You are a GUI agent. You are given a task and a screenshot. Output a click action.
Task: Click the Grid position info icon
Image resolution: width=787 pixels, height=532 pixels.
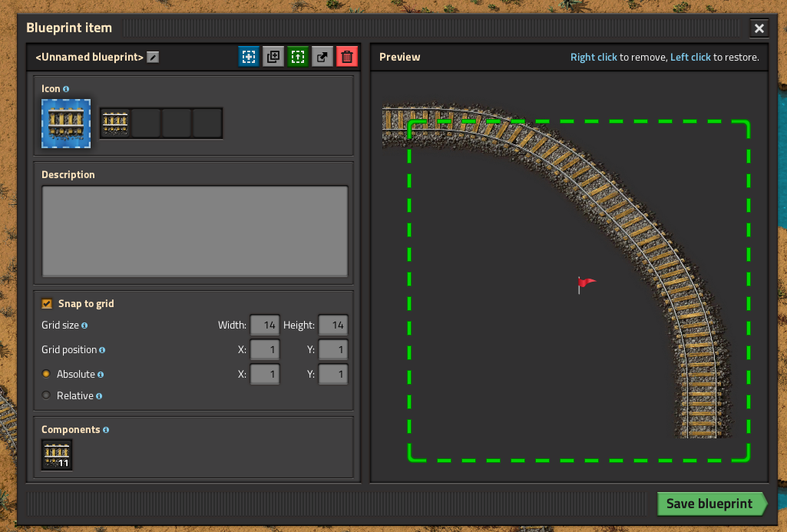pyautogui.click(x=102, y=350)
